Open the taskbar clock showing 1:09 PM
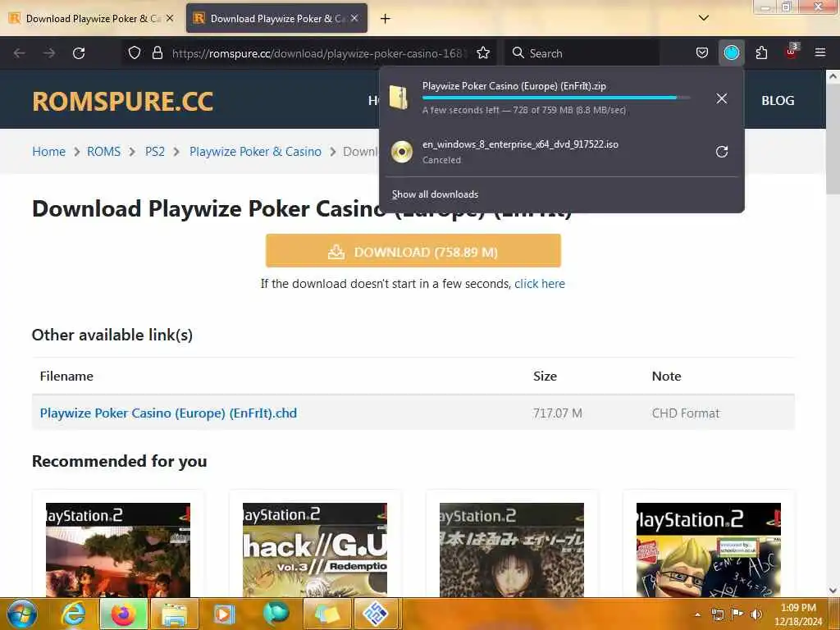The width and height of the screenshot is (840, 630). pyautogui.click(x=798, y=614)
